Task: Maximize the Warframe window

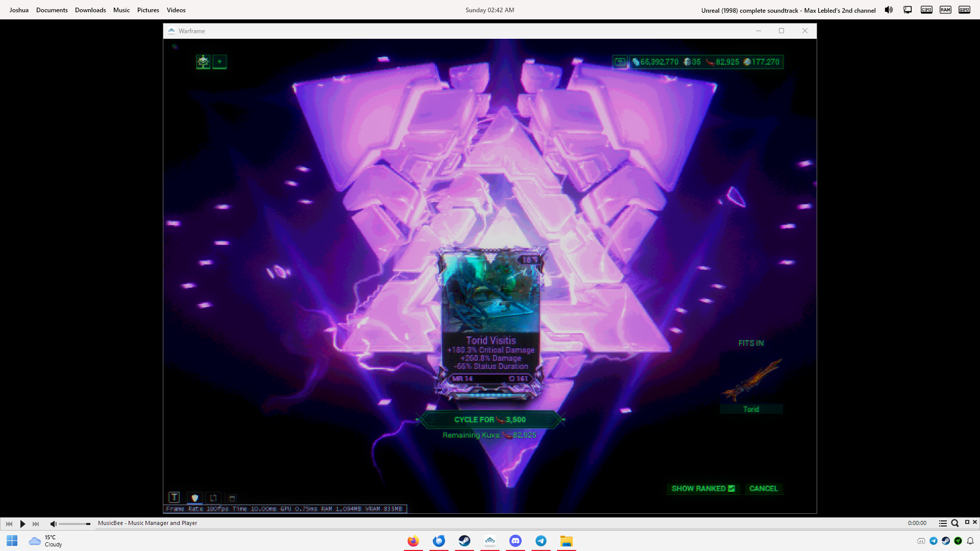Action: pyautogui.click(x=781, y=31)
